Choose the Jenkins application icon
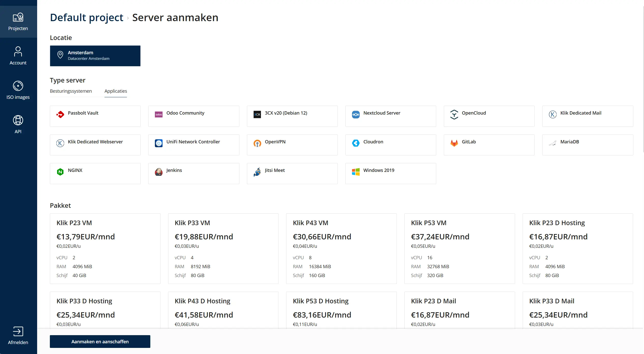The width and height of the screenshot is (644, 354). tap(159, 172)
